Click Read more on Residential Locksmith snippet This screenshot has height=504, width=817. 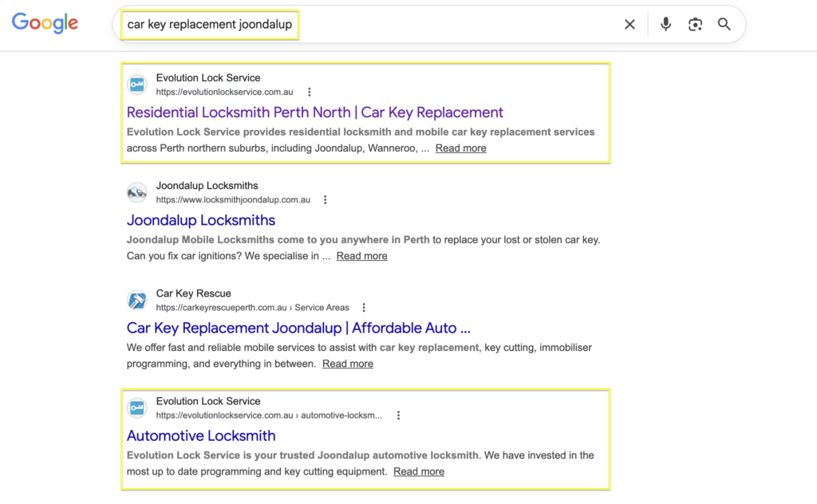(x=460, y=148)
